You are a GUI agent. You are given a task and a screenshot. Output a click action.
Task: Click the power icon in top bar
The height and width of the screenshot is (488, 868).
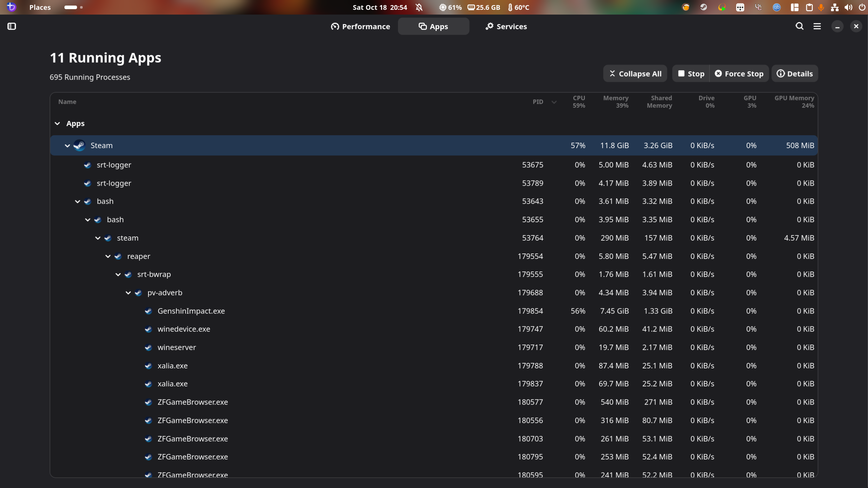click(x=862, y=7)
